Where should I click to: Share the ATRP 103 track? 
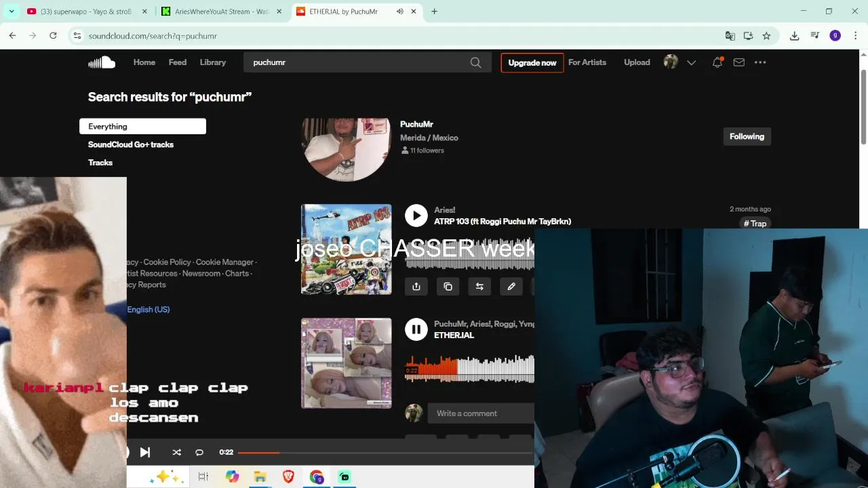416,287
